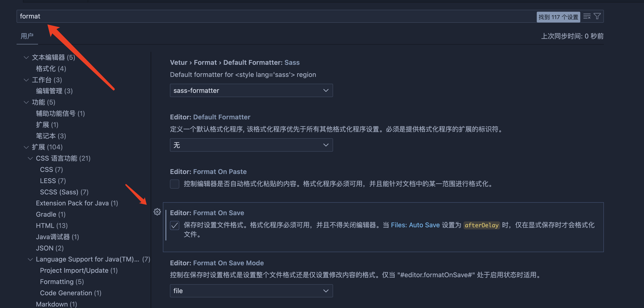Click the filter settings funnel icon

(x=597, y=17)
